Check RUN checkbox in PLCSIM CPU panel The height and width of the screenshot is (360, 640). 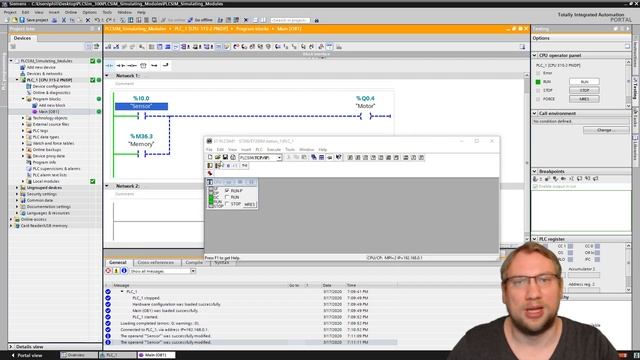coord(227,197)
